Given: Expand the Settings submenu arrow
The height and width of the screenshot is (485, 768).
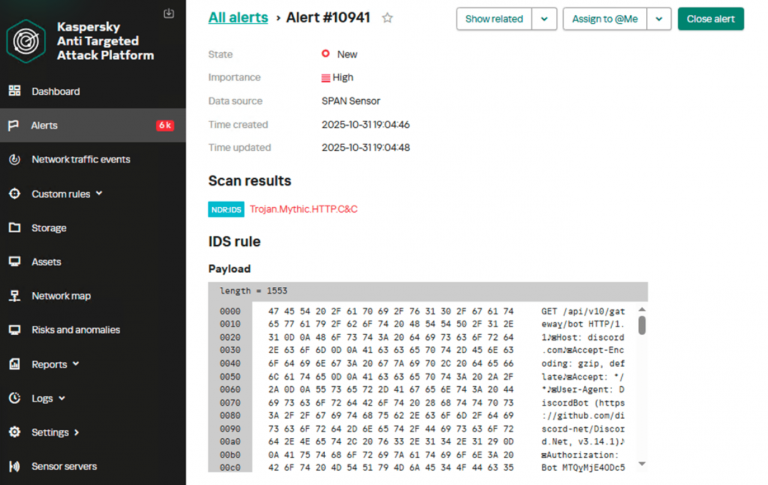Looking at the screenshot, I should click(x=76, y=432).
